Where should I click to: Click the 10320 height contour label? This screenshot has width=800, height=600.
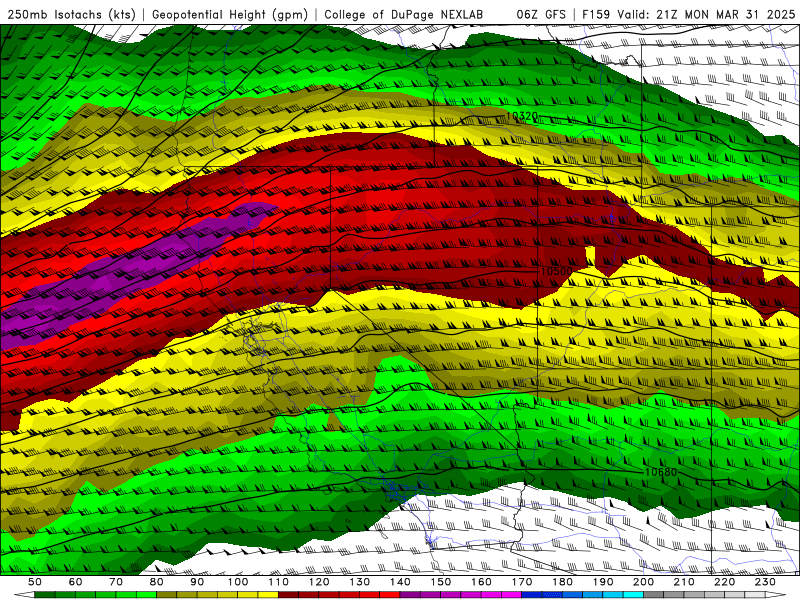pyautogui.click(x=521, y=116)
